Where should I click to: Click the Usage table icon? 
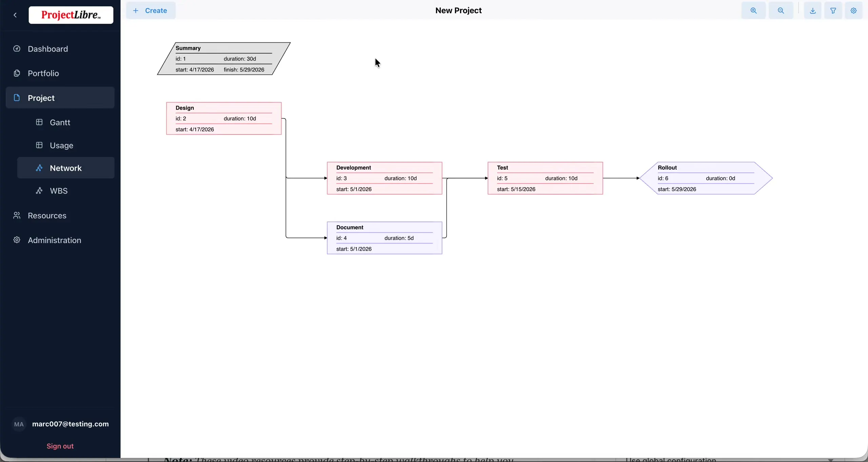coord(39,145)
